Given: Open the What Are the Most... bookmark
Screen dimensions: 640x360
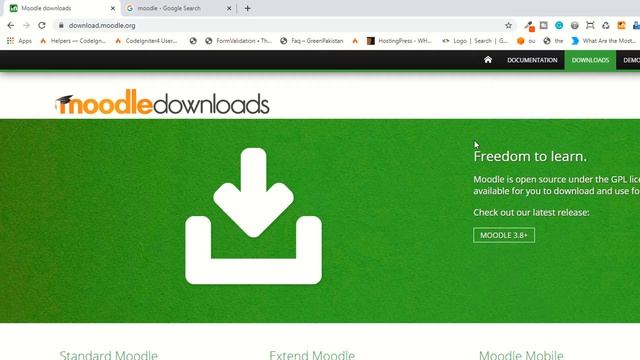Looking at the screenshot, I should pyautogui.click(x=603, y=41).
